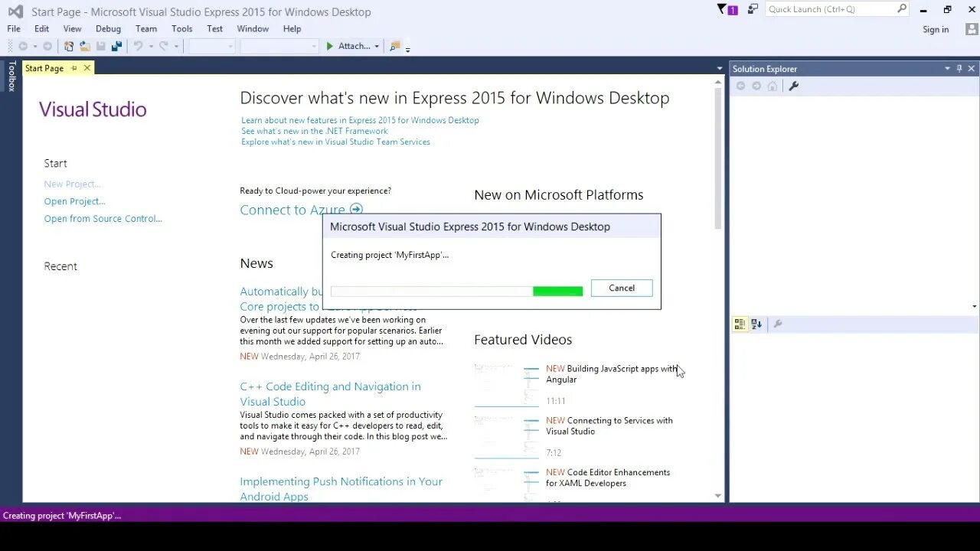The width and height of the screenshot is (980, 551).
Task: Expand the Toolbox side tab
Action: point(11,76)
